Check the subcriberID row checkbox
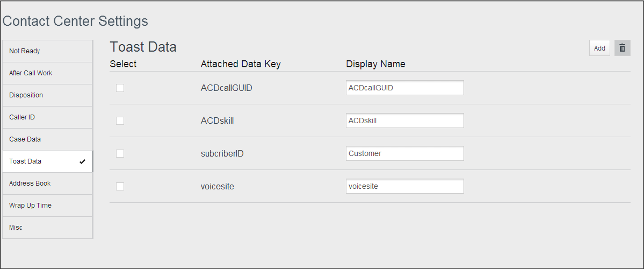Viewport: 644px width, 269px height. pyautogui.click(x=120, y=153)
